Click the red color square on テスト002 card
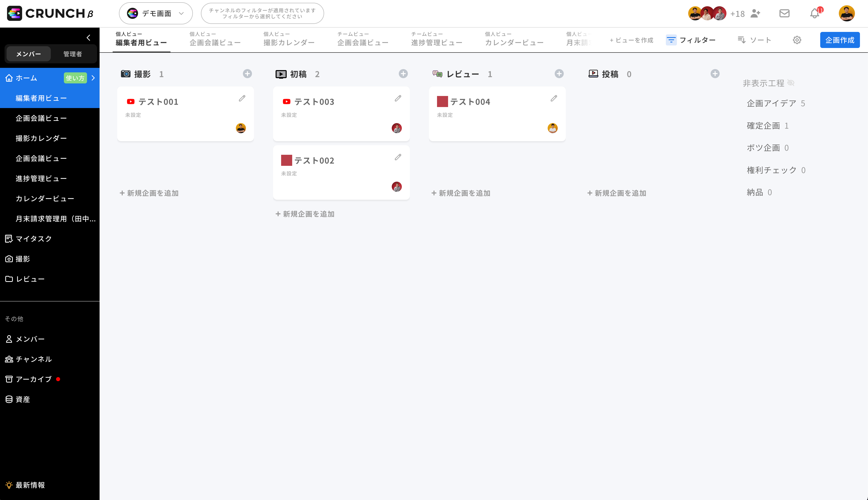The image size is (868, 500). click(286, 160)
